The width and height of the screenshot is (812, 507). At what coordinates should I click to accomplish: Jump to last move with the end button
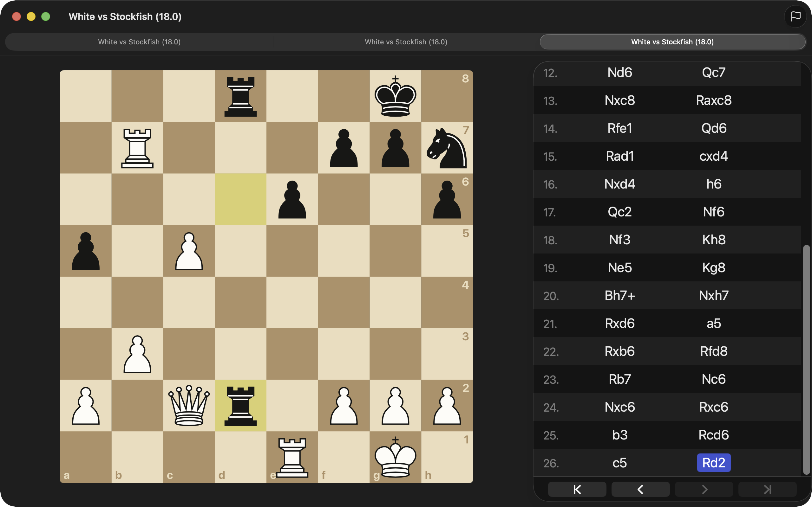coord(767,489)
